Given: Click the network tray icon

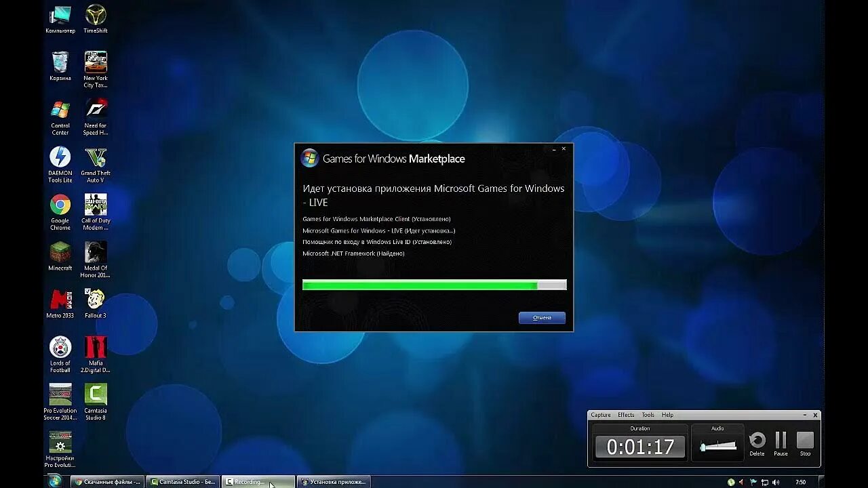Looking at the screenshot, I should 764,482.
